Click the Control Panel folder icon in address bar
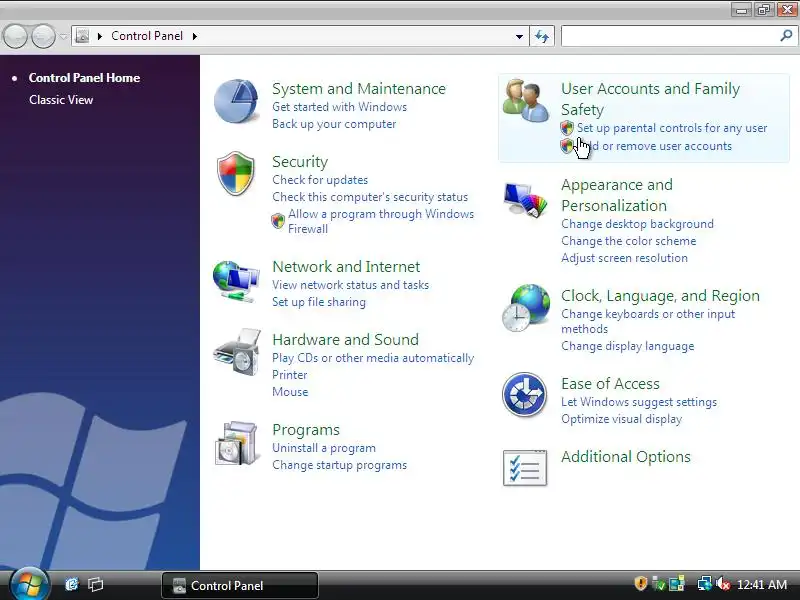800x600 pixels. pos(82,36)
